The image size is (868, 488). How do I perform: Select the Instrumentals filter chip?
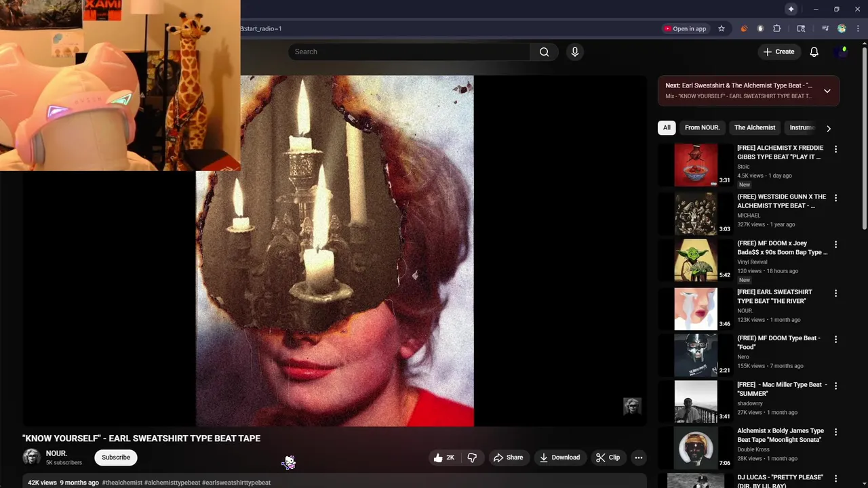pos(802,127)
